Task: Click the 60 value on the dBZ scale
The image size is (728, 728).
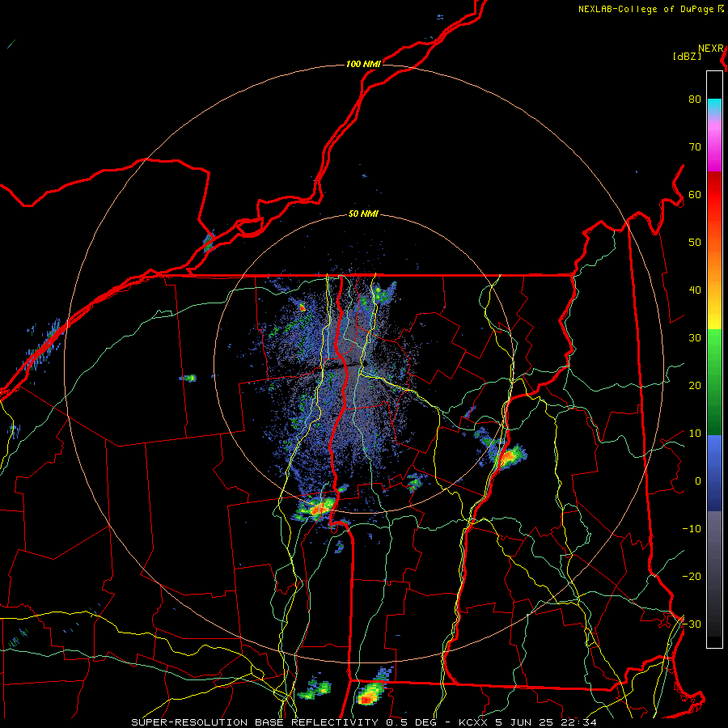Action: [695, 195]
